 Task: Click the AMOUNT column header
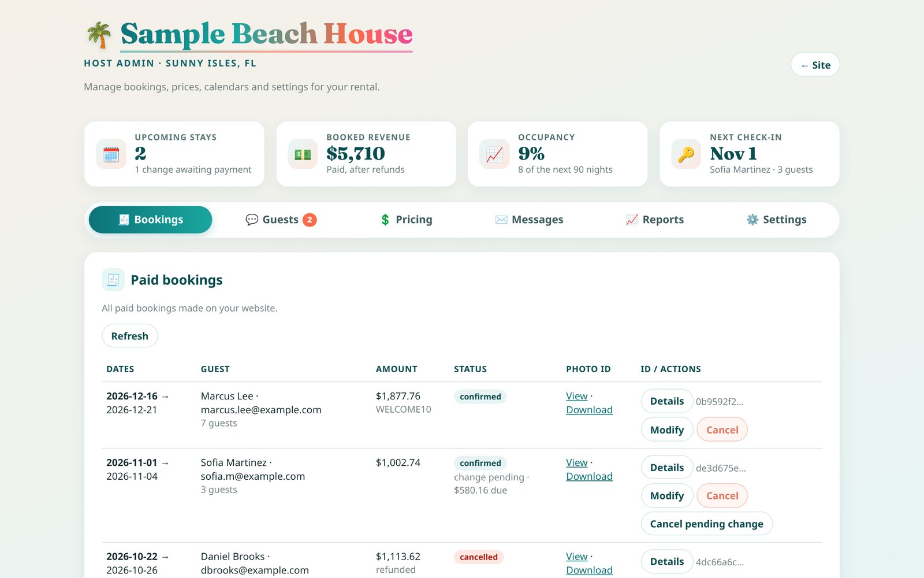[396, 369]
